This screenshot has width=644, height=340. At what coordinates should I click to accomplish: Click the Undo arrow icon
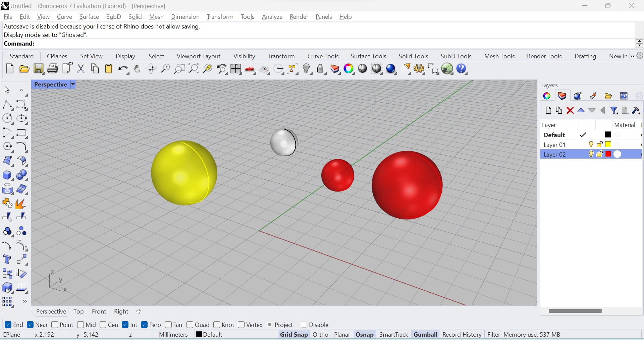123,69
